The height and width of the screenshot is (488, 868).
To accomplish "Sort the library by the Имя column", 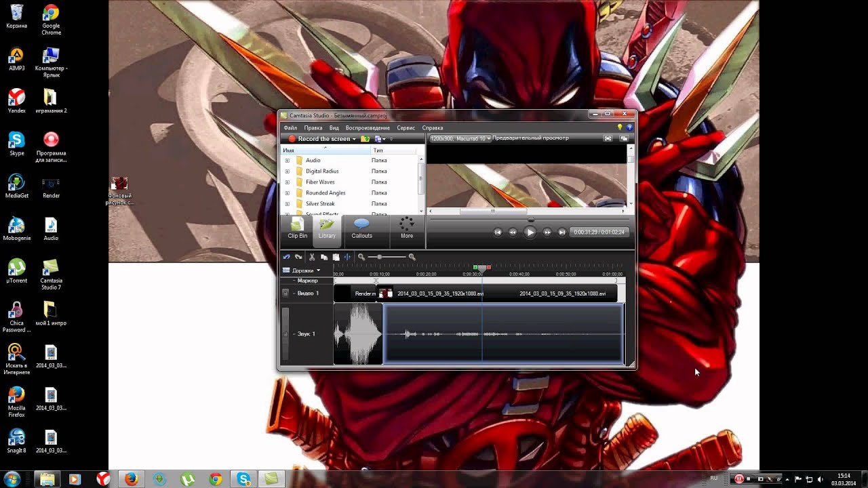I will click(325, 150).
